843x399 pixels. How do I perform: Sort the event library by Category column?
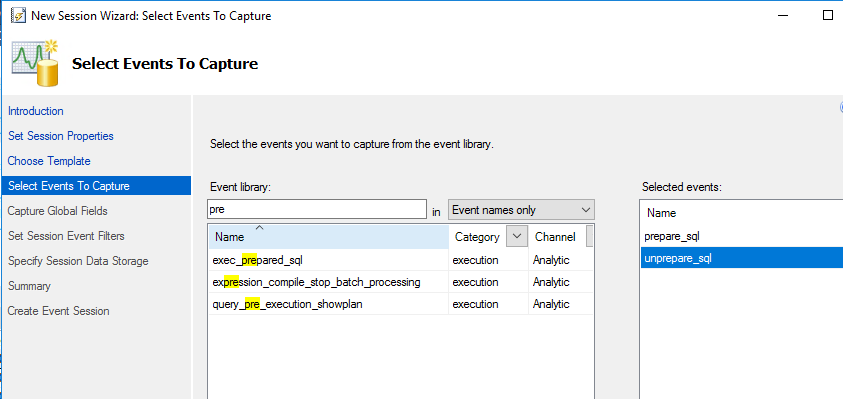click(x=477, y=237)
